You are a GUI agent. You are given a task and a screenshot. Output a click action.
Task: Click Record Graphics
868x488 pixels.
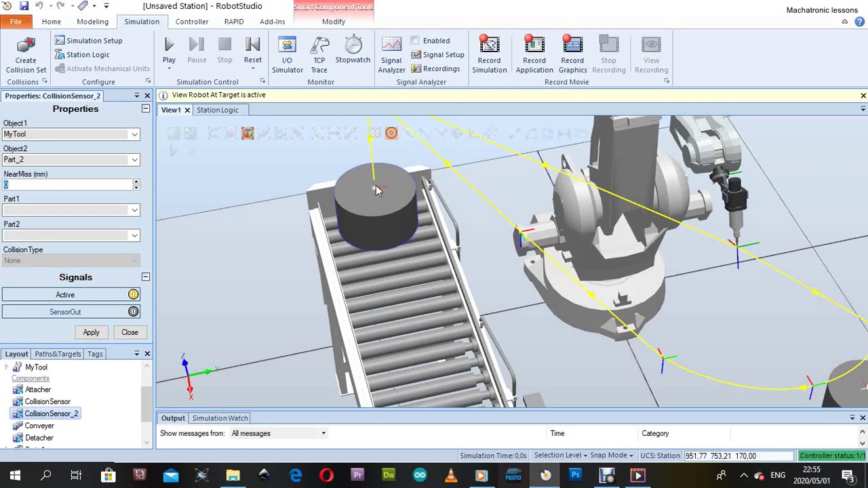572,54
